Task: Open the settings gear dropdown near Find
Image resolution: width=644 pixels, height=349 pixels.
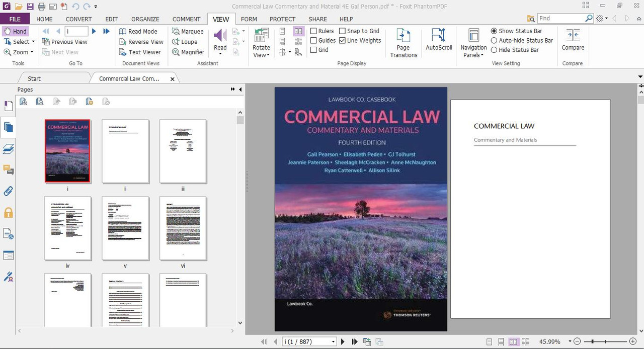Action: coord(602,18)
